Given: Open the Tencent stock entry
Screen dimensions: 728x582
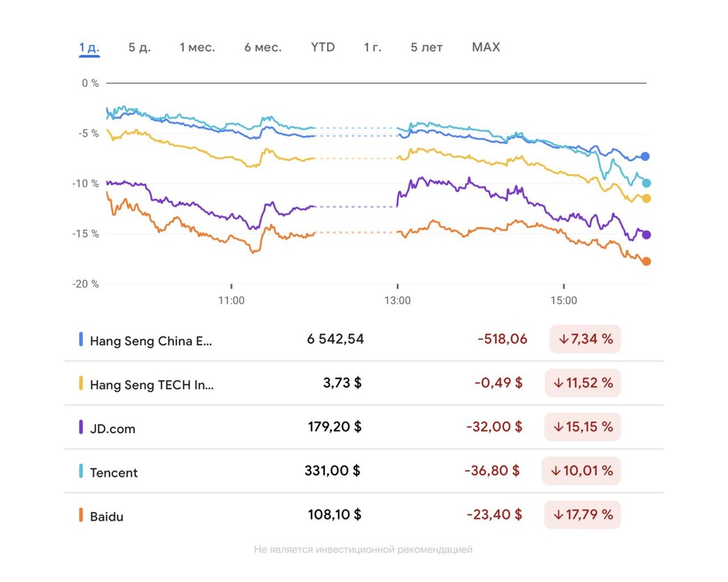Looking at the screenshot, I should (x=113, y=473).
